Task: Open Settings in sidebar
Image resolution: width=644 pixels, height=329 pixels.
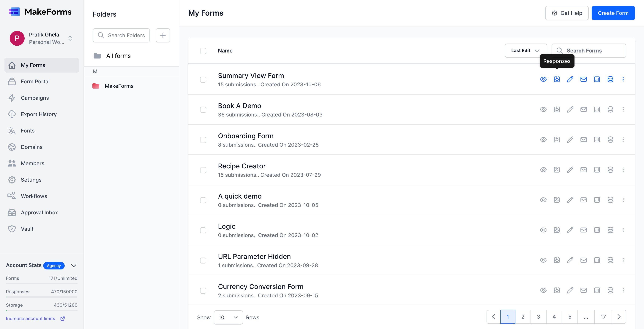Action: coord(42,180)
